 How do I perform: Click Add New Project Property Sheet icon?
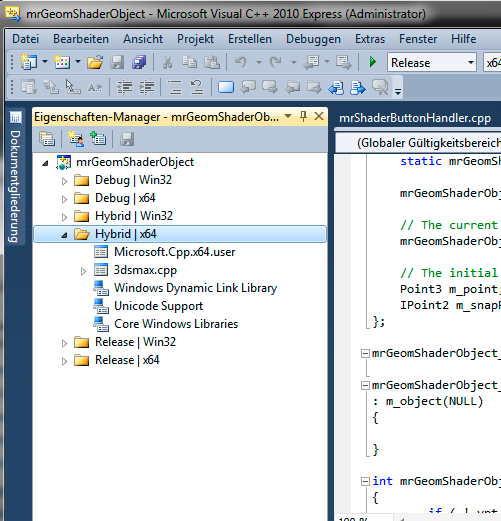pyautogui.click(x=76, y=139)
